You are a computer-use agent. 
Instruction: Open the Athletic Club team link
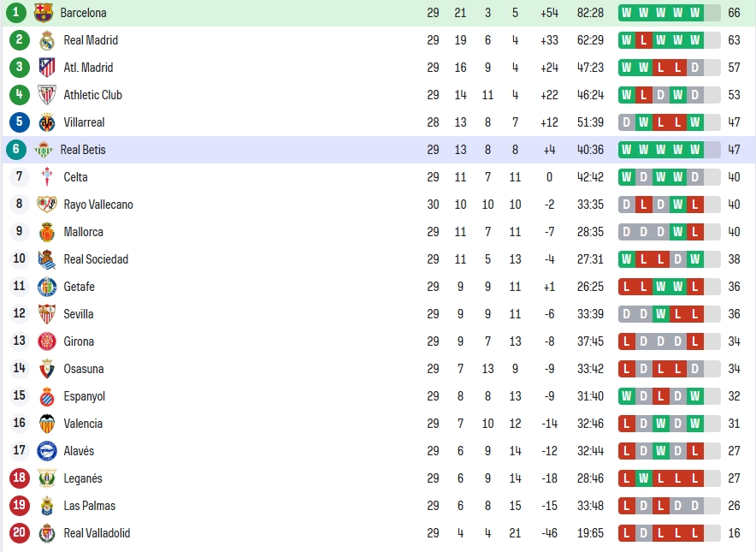pos(92,95)
